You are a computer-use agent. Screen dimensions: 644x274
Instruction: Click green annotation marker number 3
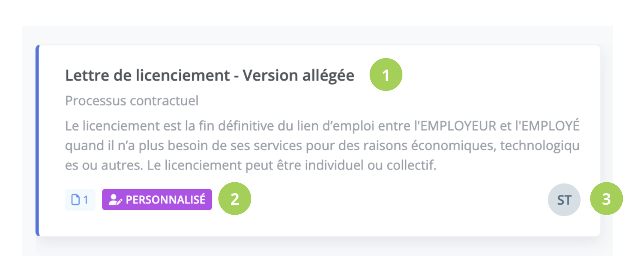[606, 199]
